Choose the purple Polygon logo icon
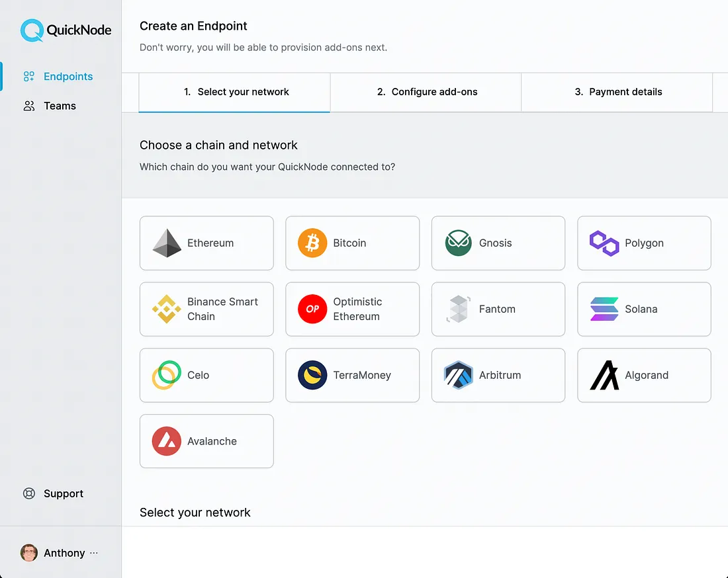This screenshot has height=578, width=728. pyautogui.click(x=604, y=243)
